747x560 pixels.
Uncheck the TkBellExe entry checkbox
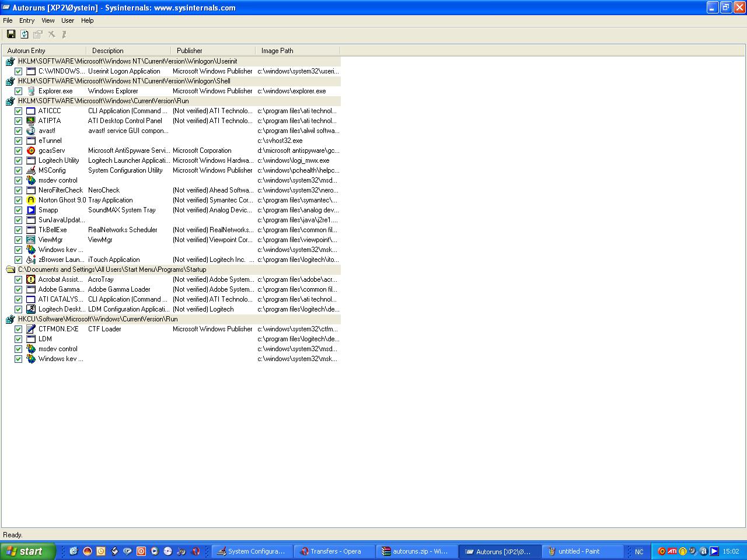(18, 230)
